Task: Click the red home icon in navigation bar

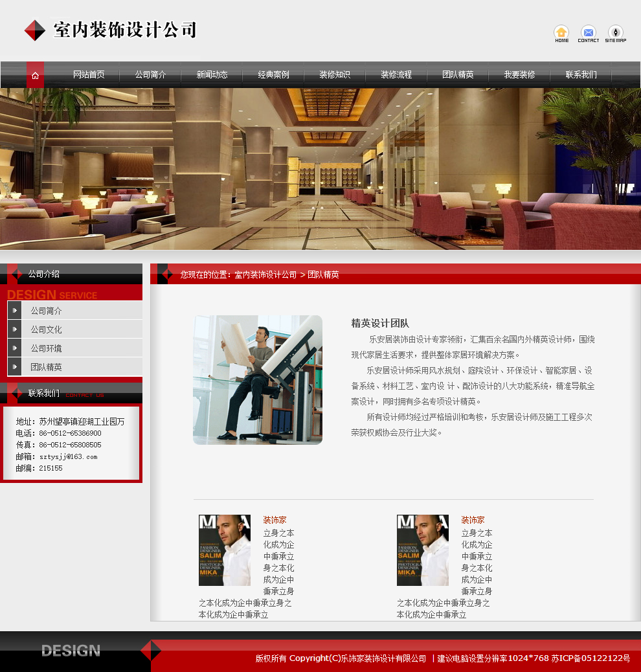Action: coord(35,74)
